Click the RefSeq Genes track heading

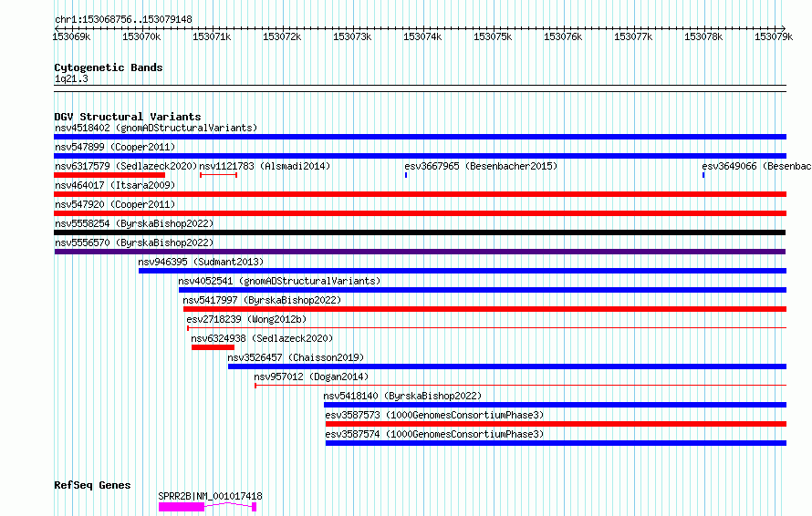click(92, 485)
